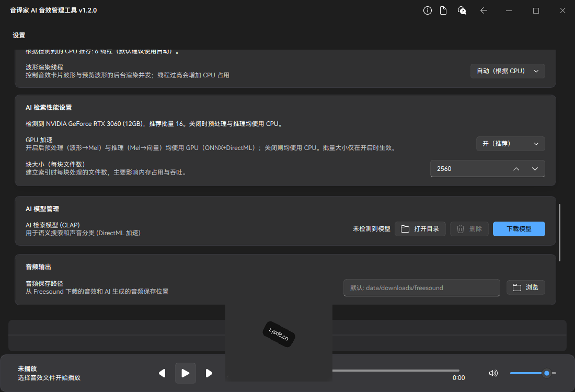Click the 删除 model button
This screenshot has width=575, height=392.
[469, 229]
